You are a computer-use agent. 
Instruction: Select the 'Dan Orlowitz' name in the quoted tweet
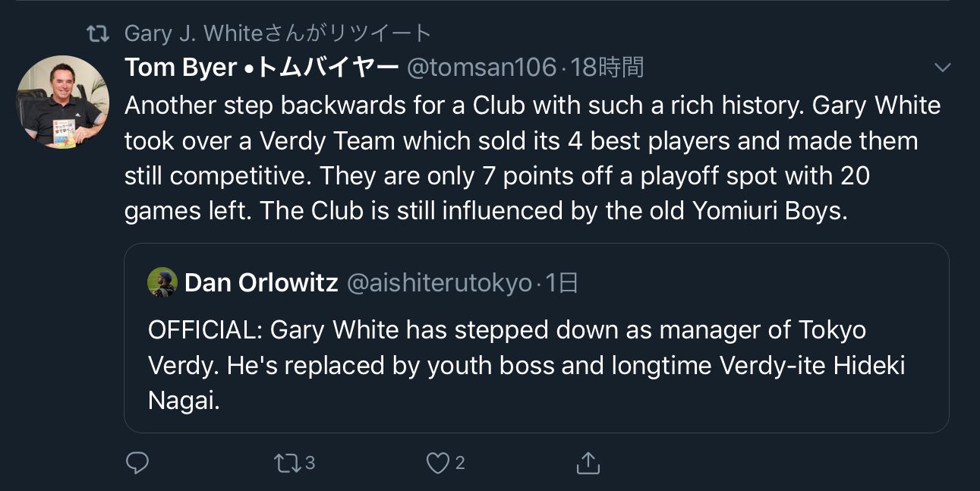click(261, 283)
